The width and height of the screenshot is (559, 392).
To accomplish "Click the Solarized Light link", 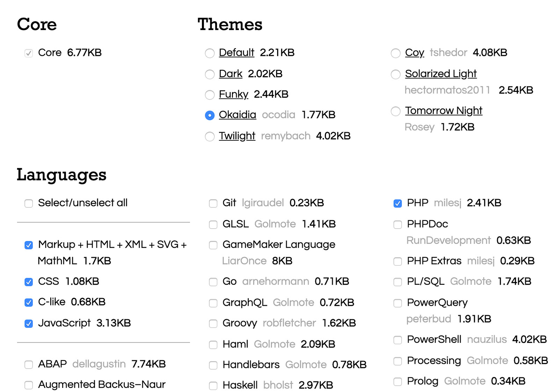I will click(x=441, y=74).
